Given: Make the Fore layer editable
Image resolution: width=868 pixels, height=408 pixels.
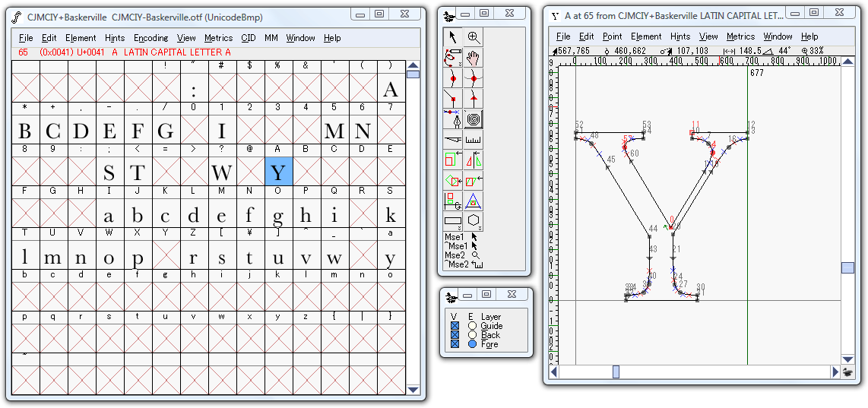Looking at the screenshot, I should tap(472, 344).
